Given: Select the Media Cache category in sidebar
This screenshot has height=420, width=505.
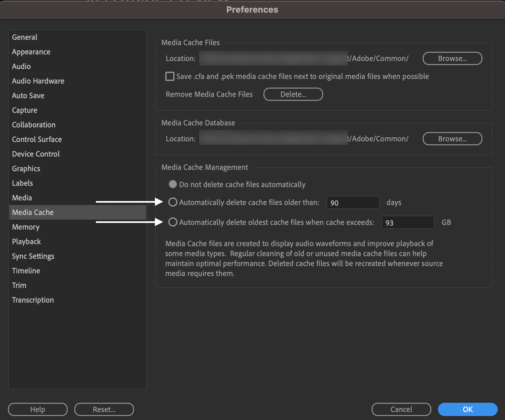Looking at the screenshot, I should point(33,212).
